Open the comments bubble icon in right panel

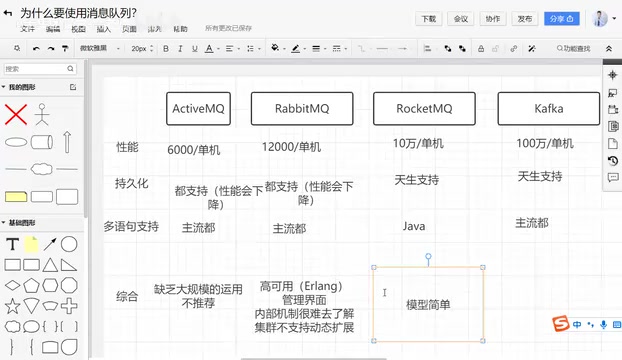click(x=612, y=177)
